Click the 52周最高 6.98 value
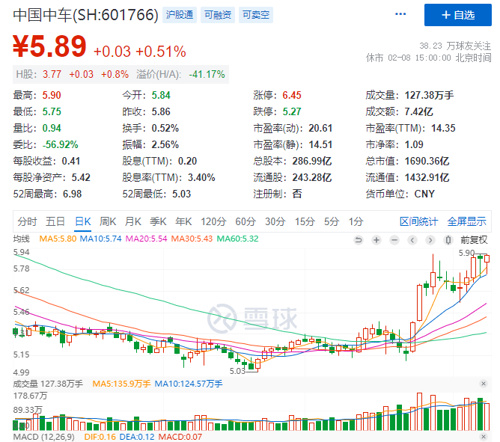 coord(72,194)
